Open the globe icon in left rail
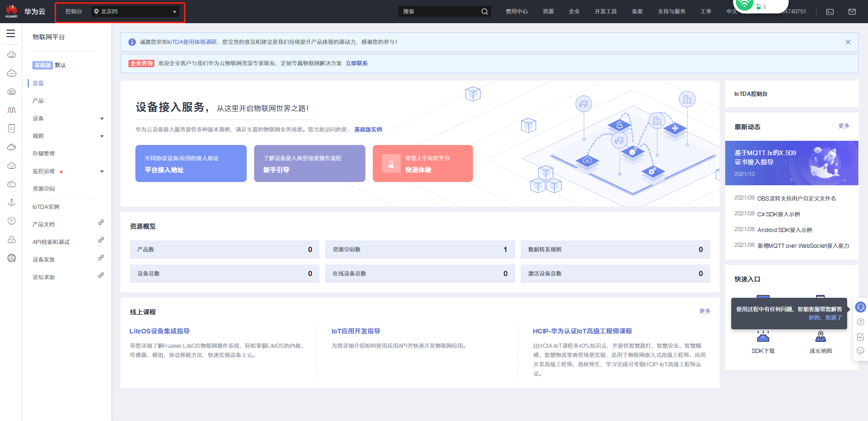This screenshot has width=868, height=421. coord(12,258)
